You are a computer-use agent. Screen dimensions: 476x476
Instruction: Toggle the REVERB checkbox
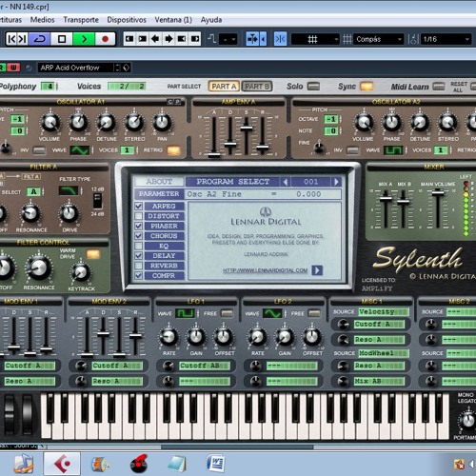138,266
